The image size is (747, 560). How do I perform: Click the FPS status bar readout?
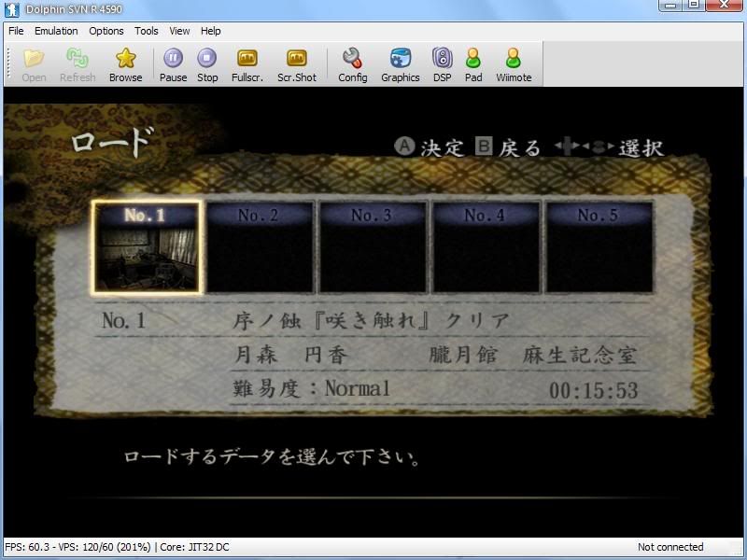click(x=78, y=547)
